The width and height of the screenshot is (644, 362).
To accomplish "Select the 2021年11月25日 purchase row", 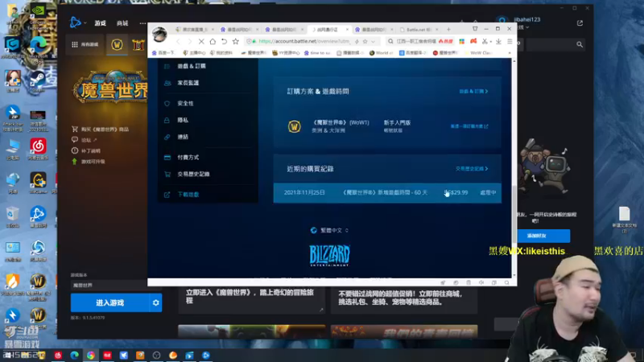I will [387, 192].
